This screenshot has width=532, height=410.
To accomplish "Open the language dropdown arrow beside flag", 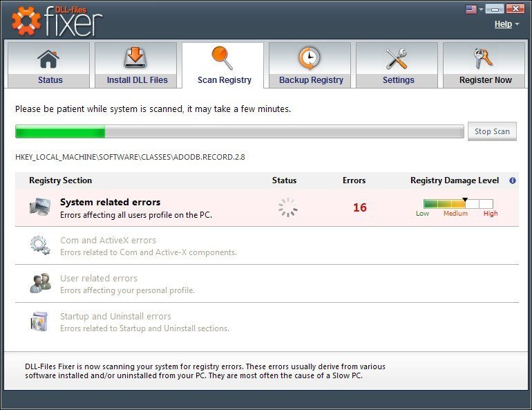I will coord(481,10).
